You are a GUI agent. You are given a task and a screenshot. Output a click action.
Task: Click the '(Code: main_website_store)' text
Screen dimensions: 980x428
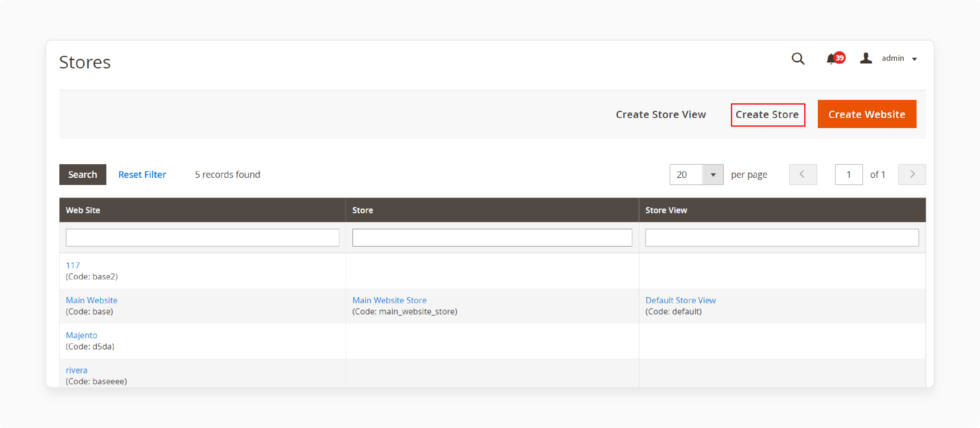click(405, 311)
